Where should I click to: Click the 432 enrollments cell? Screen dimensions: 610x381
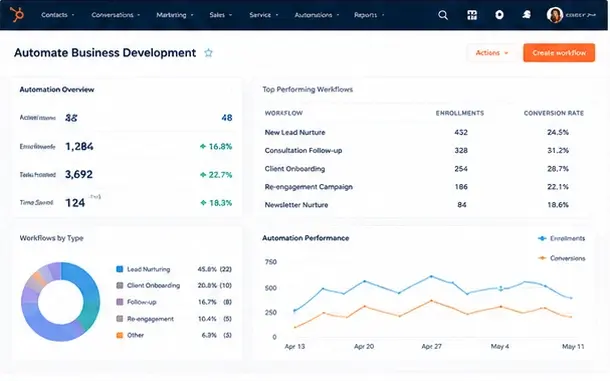461,132
